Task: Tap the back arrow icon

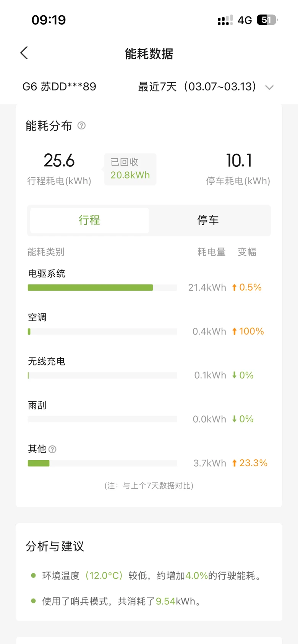Action: click(x=24, y=53)
